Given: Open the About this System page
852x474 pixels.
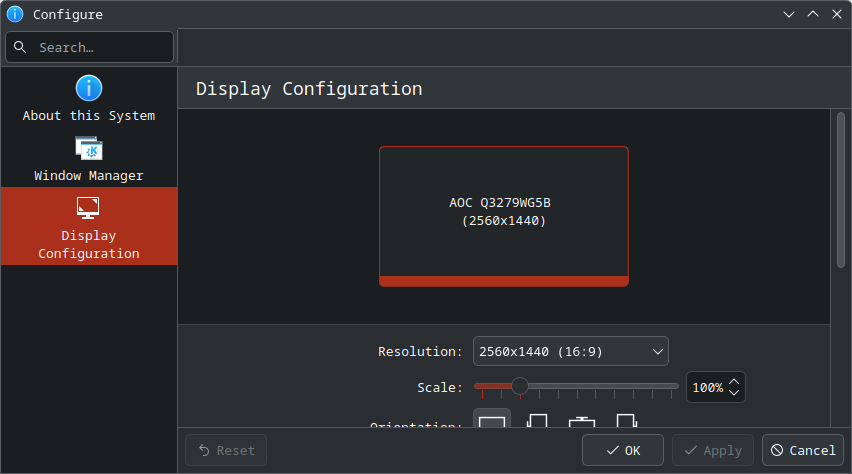Looking at the screenshot, I should click(89, 98).
